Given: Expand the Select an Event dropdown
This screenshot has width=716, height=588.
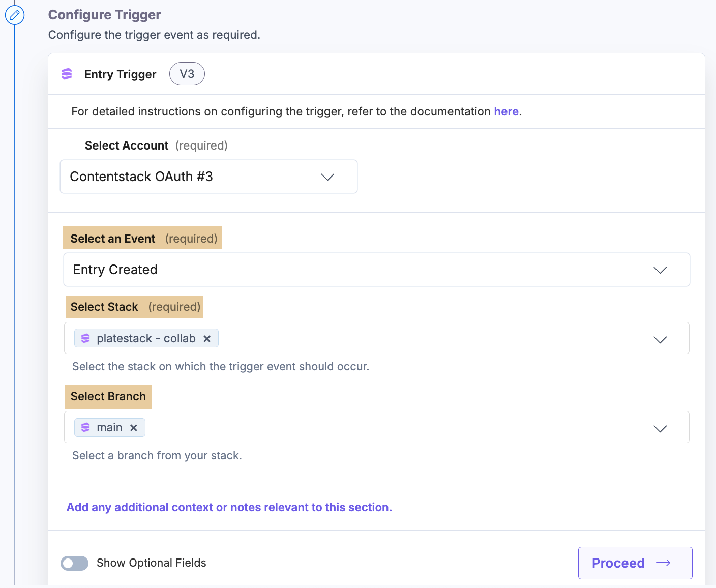Looking at the screenshot, I should pos(660,270).
